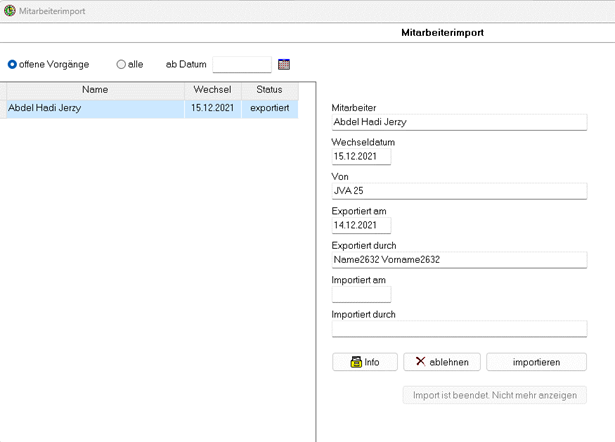Screen dimensions: 615x442
Task: Open the calendar date picker icon
Action: 284,64
